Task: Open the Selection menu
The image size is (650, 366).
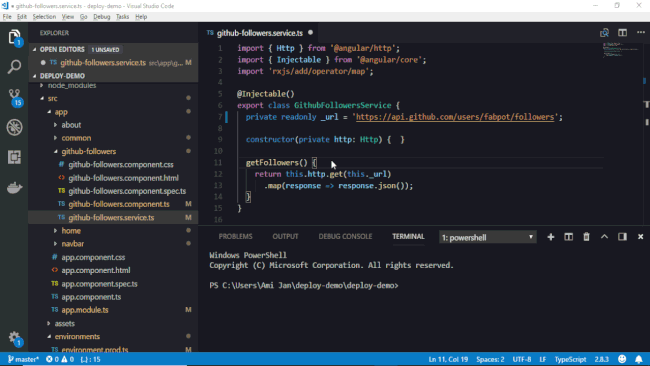Action: point(44,17)
